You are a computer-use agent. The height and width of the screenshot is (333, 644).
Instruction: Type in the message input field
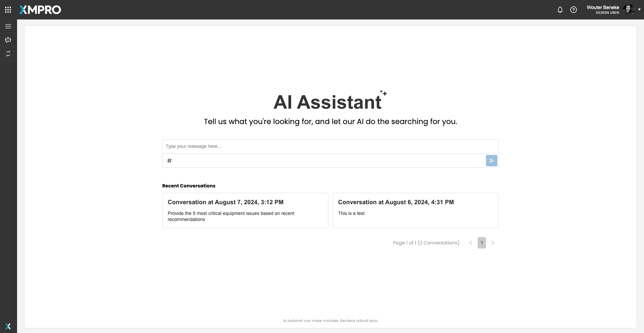click(330, 147)
